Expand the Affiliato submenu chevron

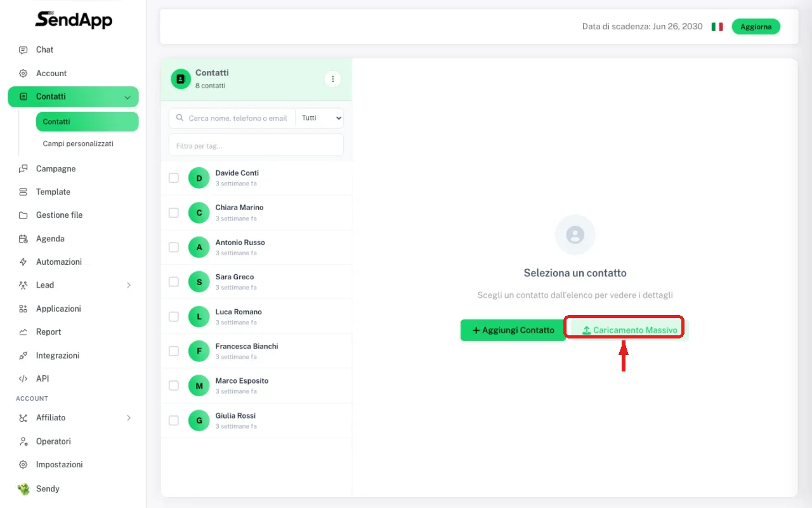pyautogui.click(x=129, y=418)
